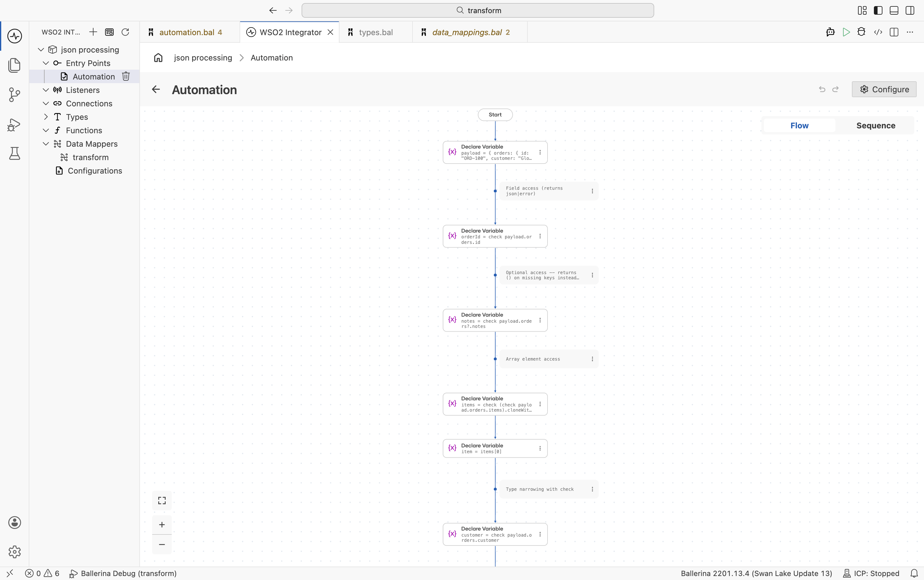Expand Types section
Viewport: 924px width, 580px height.
[x=46, y=117]
